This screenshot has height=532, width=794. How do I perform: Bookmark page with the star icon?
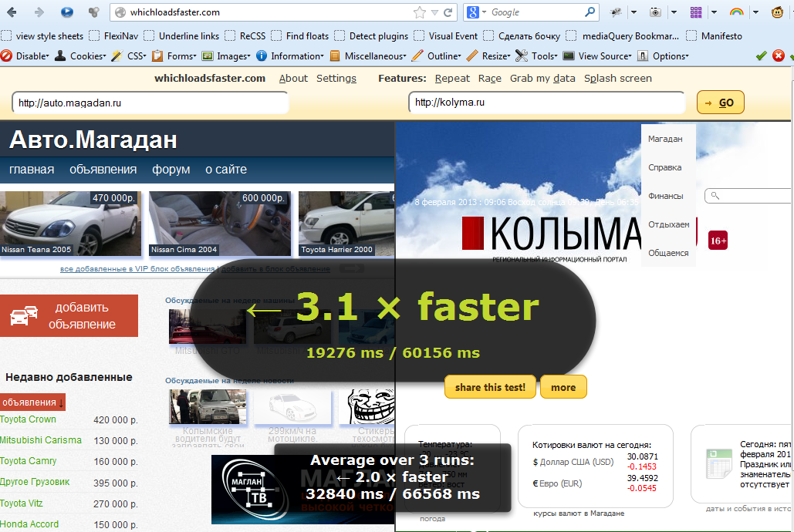(x=419, y=12)
